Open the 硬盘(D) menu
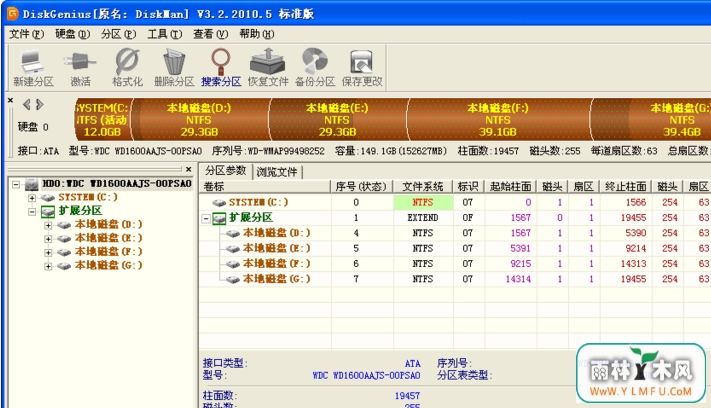The width and height of the screenshot is (711, 408). 73,34
